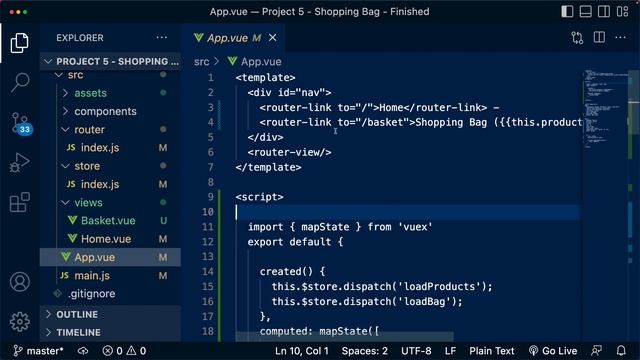
Task: Select App.vue in file tree
Action: tap(110, 257)
